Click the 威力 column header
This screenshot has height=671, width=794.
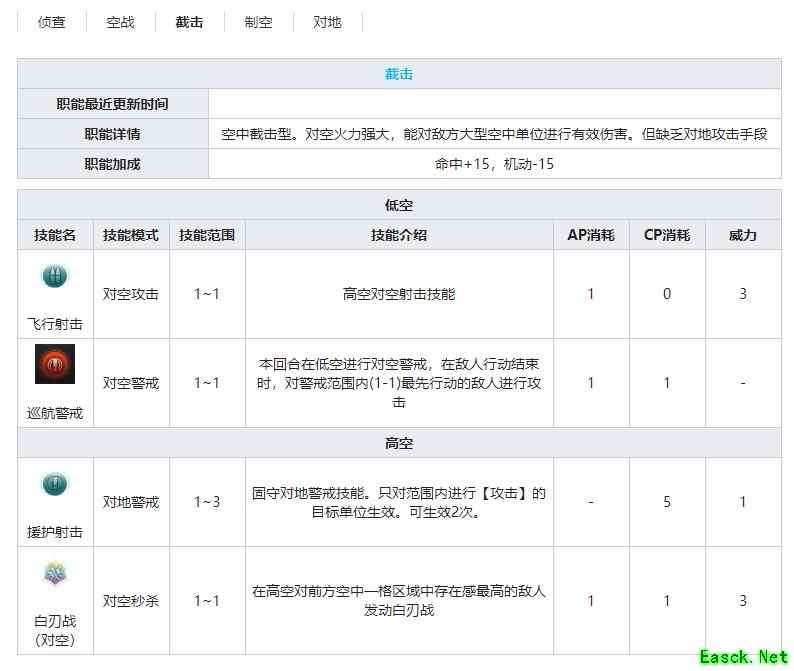[743, 235]
